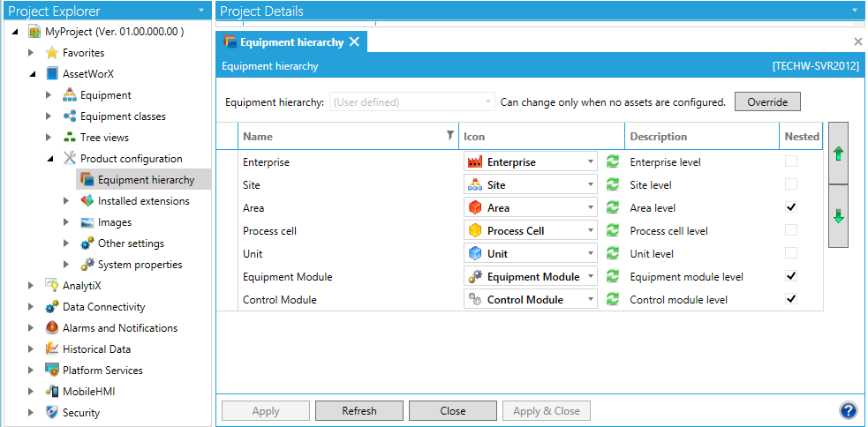868x427 pixels.
Task: Uncheck Nested checkbox for Equipment Module
Action: (791, 276)
